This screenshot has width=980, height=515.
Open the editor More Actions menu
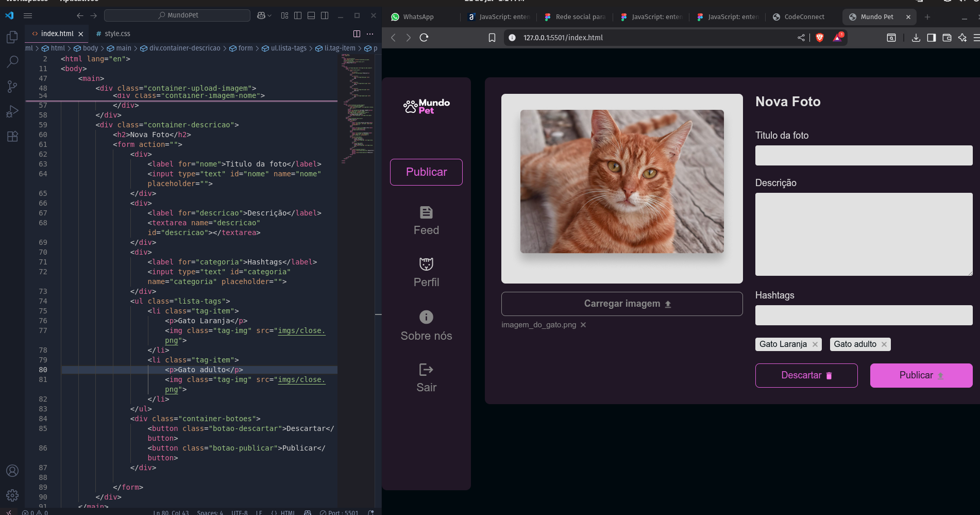coord(370,34)
